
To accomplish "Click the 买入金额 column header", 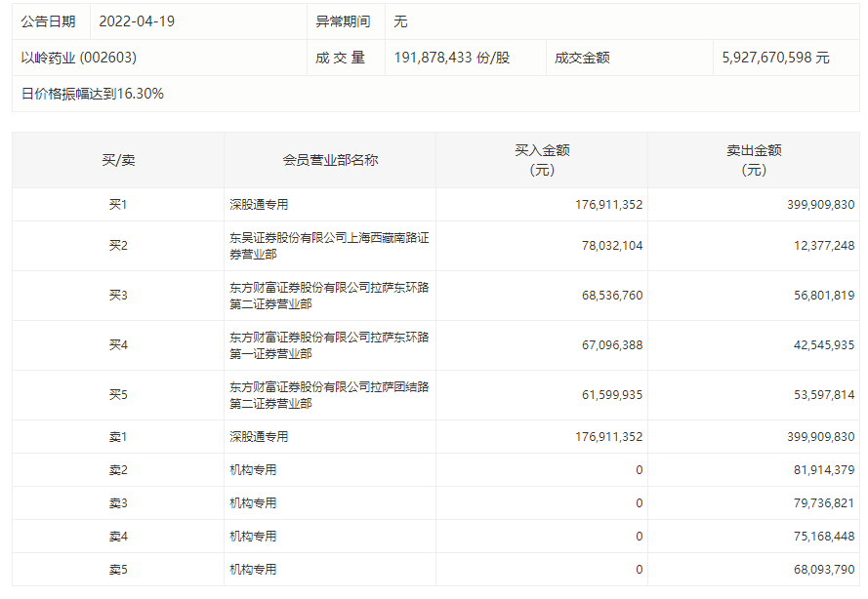I will click(x=542, y=160).
